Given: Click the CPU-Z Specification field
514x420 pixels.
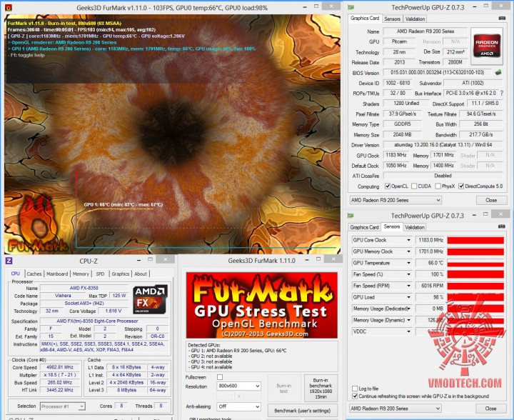Looking at the screenshot, I should pyautogui.click(x=104, y=321).
